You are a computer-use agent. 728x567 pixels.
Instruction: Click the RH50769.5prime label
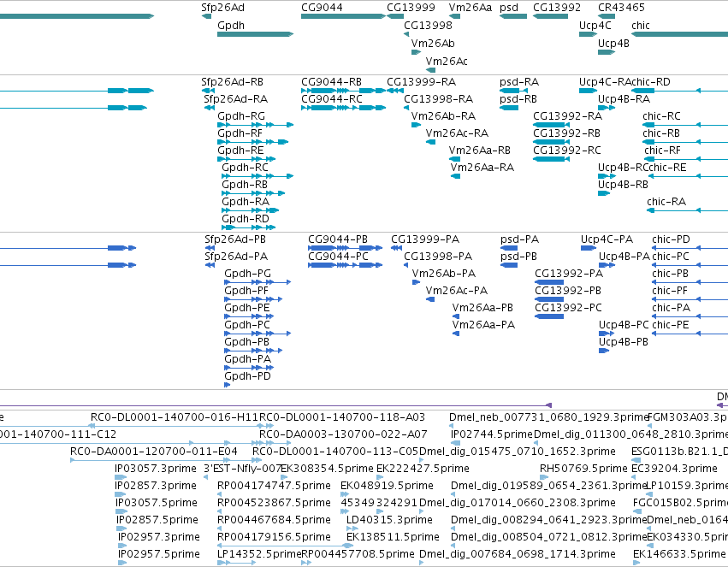(583, 469)
